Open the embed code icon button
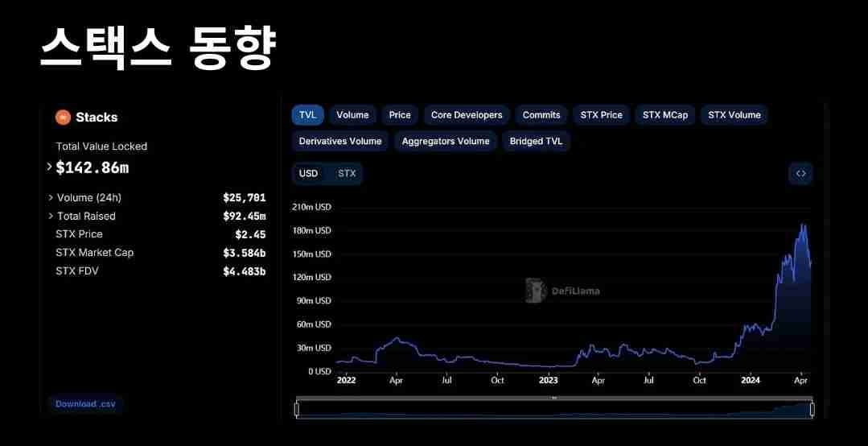 point(800,173)
